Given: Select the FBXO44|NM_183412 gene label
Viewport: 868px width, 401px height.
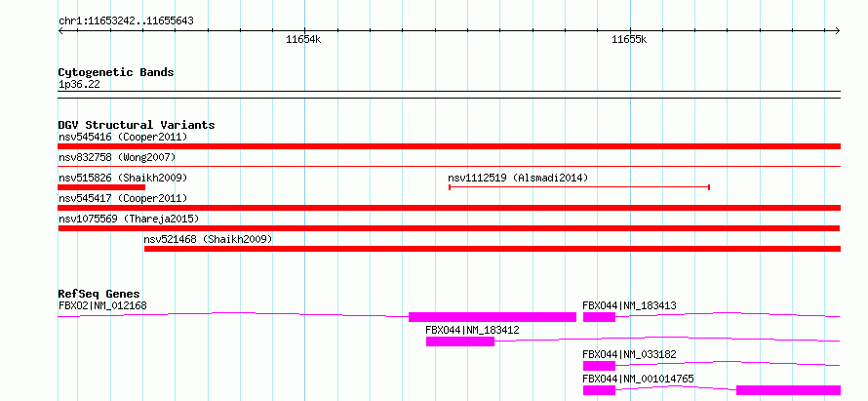Looking at the screenshot, I should pyautogui.click(x=472, y=330).
